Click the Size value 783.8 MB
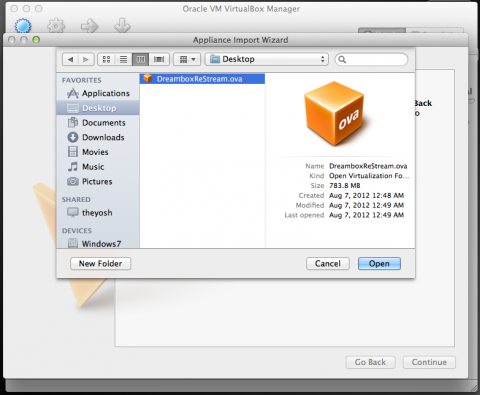Viewport: 480px width, 395px height. tap(345, 186)
